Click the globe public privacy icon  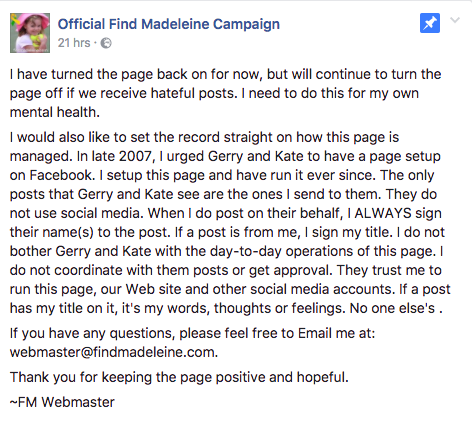(x=106, y=43)
